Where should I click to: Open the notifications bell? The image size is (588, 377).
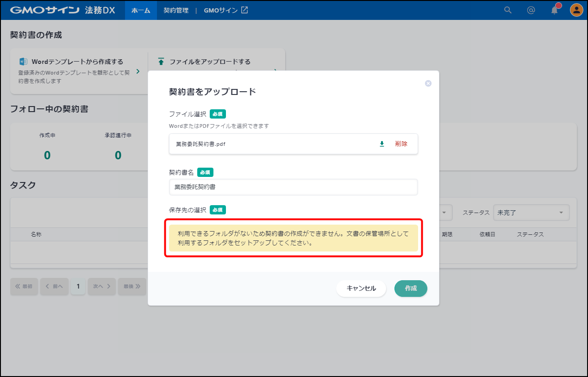[x=555, y=10]
